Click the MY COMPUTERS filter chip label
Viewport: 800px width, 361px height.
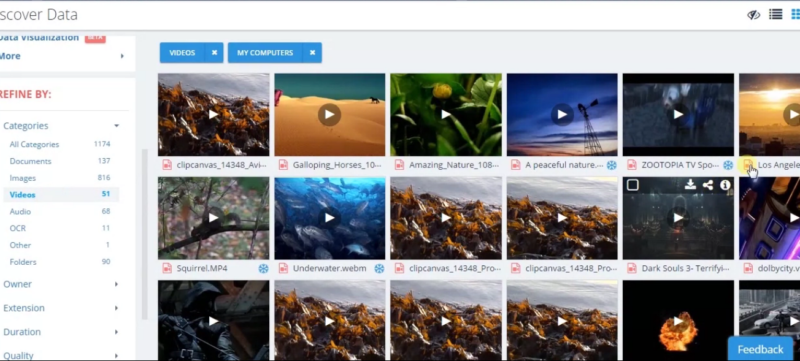pos(265,53)
